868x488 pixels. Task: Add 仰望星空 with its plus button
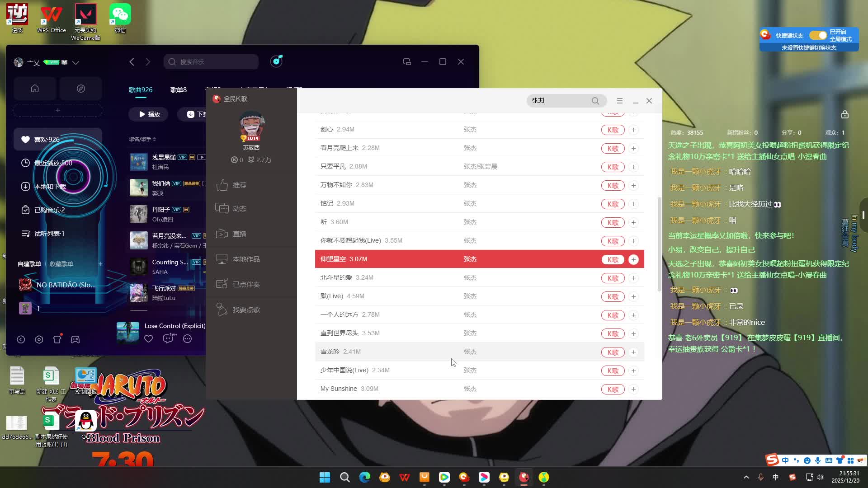[633, 259]
